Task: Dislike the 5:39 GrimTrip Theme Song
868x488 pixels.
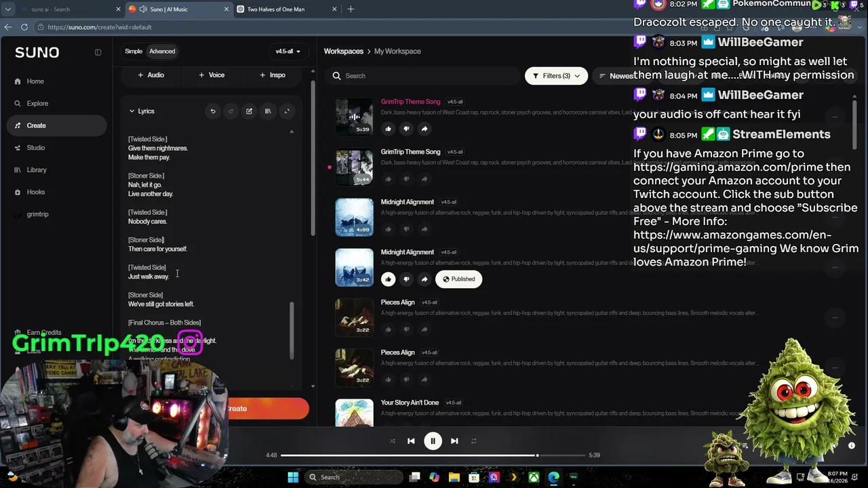Action: (x=406, y=129)
